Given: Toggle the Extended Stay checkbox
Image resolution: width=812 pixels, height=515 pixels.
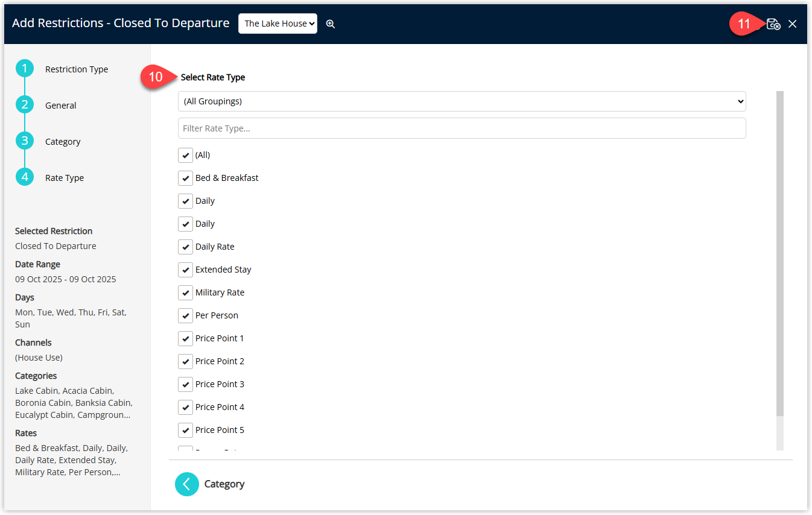Looking at the screenshot, I should pos(185,270).
